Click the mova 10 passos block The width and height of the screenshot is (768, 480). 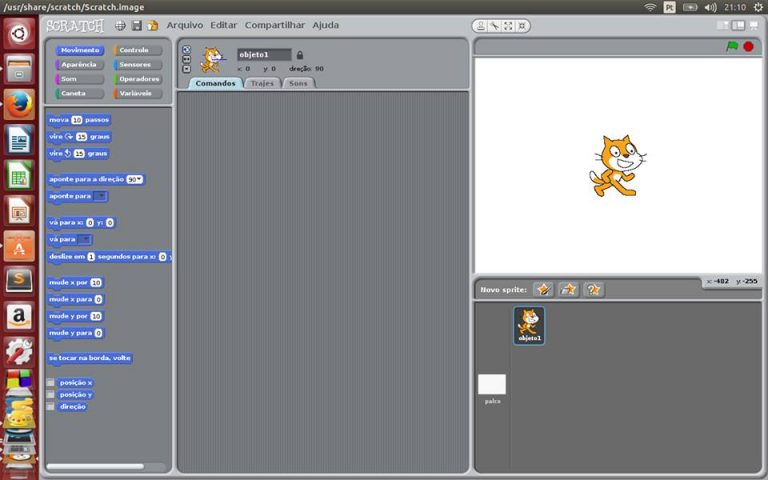coord(79,120)
